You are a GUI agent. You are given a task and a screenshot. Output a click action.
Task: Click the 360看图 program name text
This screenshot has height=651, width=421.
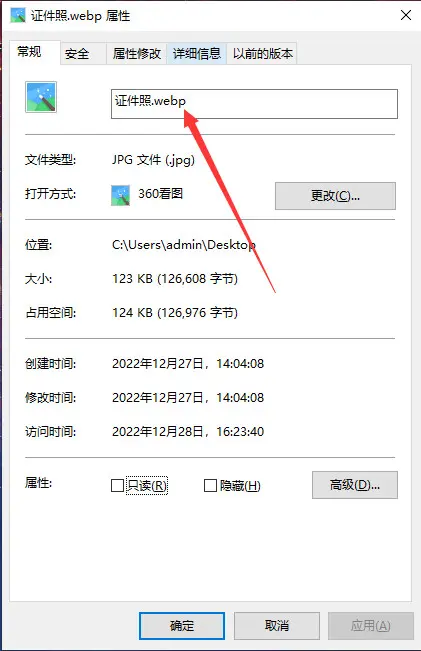coord(161,194)
